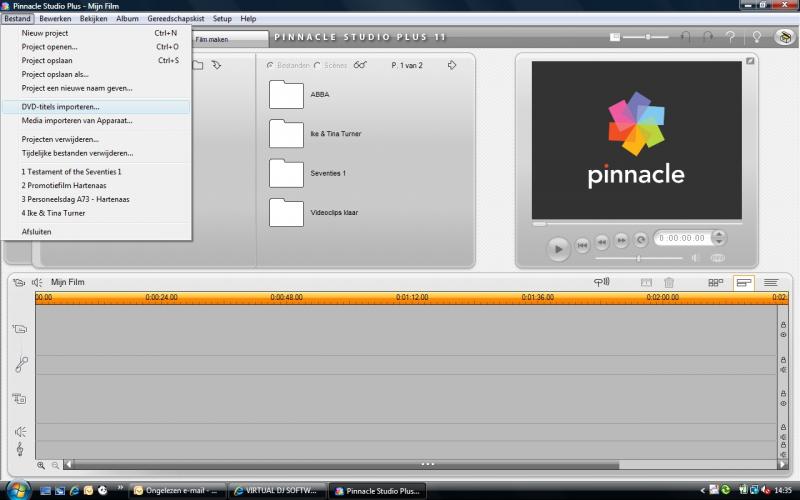Toggle the video track eye icon
The height and width of the screenshot is (500, 800).
click(x=783, y=335)
